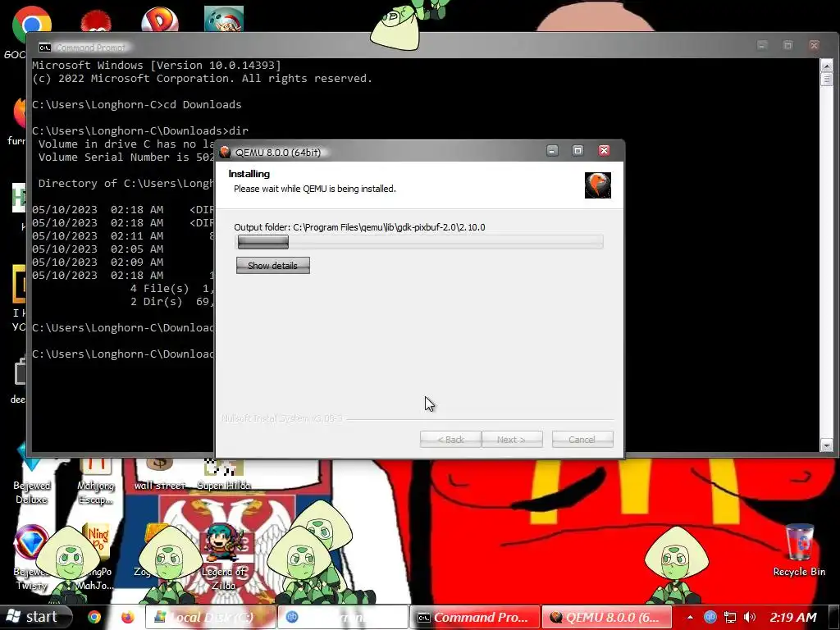Switch to Command Prompt taskbar button

click(476, 617)
